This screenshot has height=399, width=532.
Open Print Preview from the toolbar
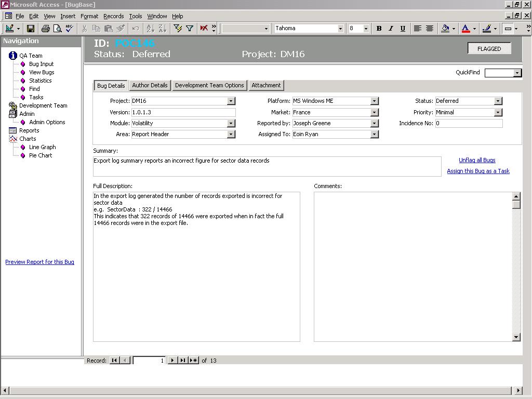(57, 29)
